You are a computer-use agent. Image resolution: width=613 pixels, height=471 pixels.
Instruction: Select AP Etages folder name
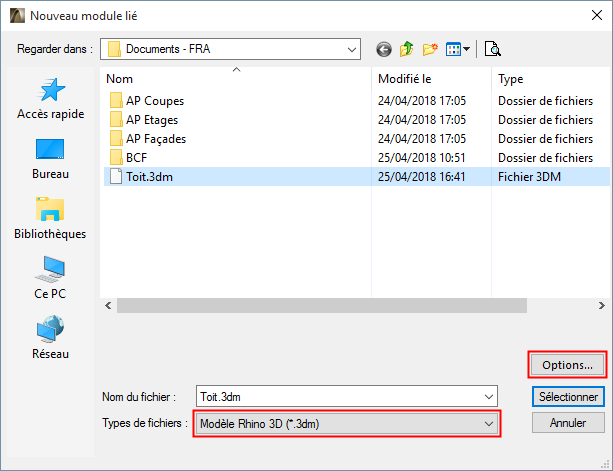[152, 120]
